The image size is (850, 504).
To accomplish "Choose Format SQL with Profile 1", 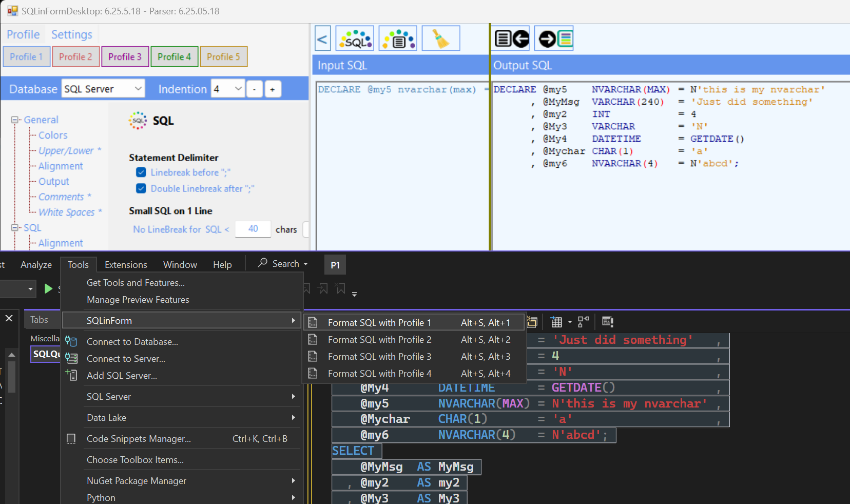I will pos(415,322).
